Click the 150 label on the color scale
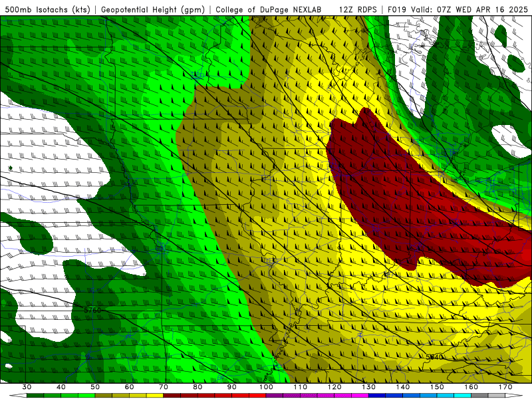Screen dimensions: 532x399 click(x=437, y=387)
